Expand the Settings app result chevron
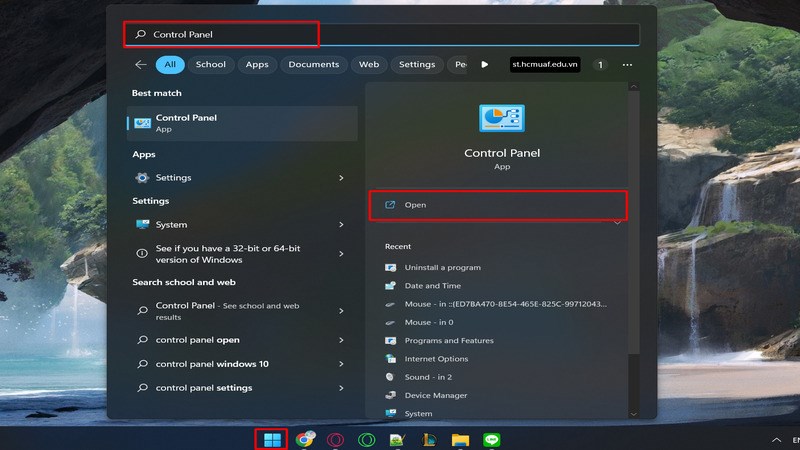This screenshot has height=450, width=800. click(341, 178)
